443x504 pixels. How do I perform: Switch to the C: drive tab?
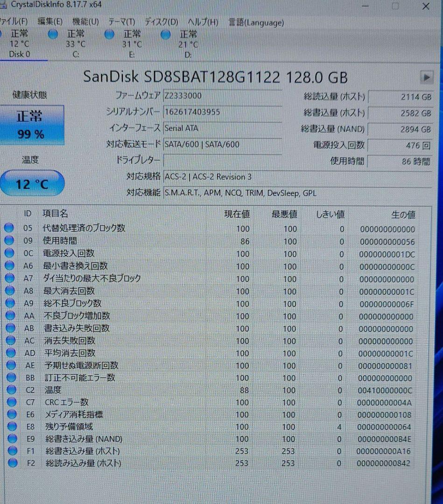coord(75,44)
